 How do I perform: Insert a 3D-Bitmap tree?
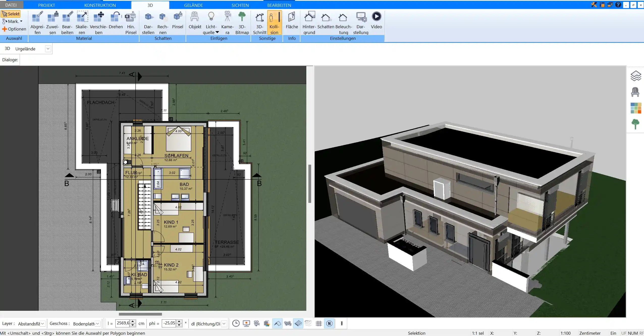242,23
